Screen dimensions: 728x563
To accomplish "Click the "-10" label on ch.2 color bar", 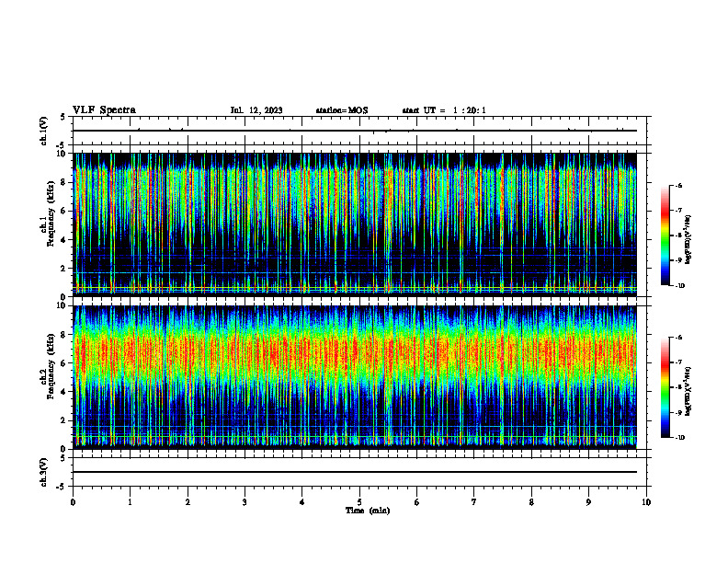I will [x=679, y=438].
